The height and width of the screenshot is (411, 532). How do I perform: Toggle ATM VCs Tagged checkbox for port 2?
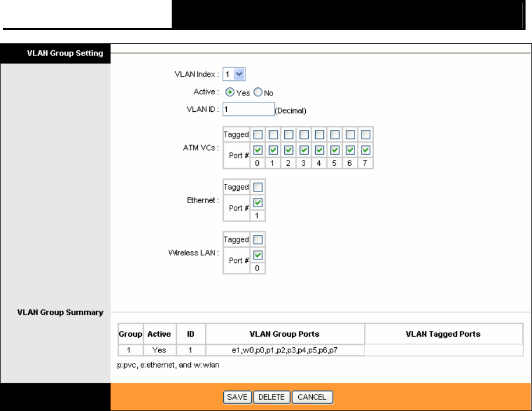pos(289,135)
